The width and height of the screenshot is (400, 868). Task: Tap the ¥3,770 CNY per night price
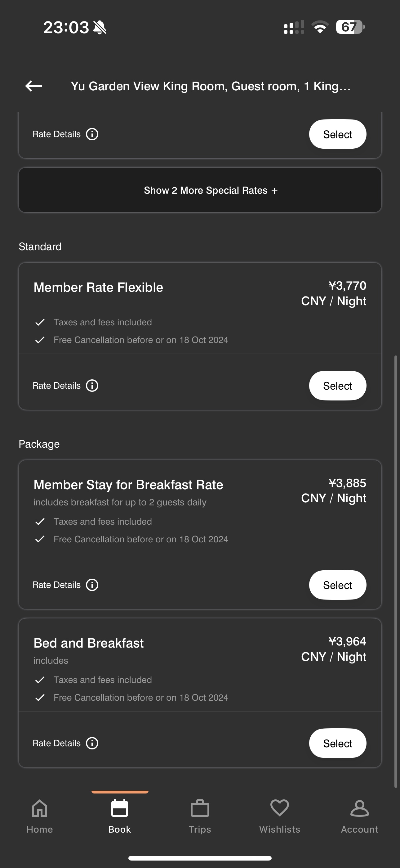click(334, 293)
